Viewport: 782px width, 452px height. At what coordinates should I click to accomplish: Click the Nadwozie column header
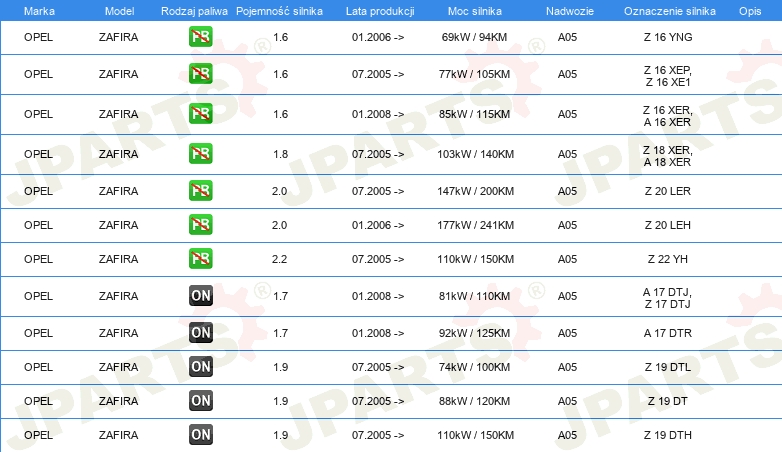click(570, 11)
